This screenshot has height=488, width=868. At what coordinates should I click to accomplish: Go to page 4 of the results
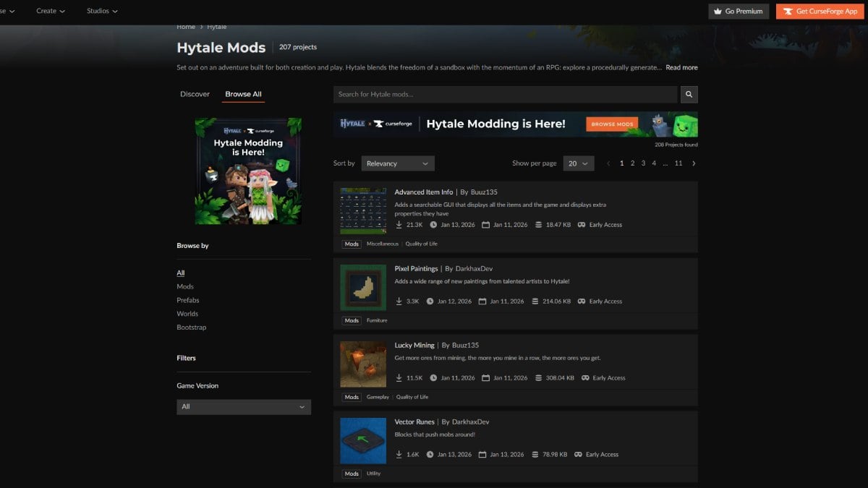[653, 163]
